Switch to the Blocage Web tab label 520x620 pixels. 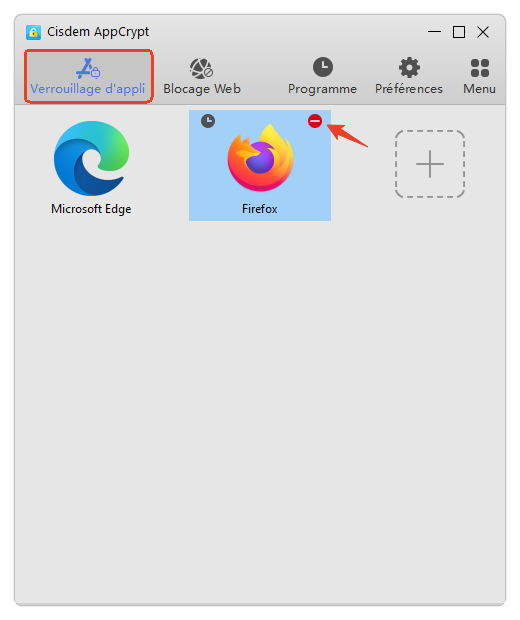click(202, 89)
